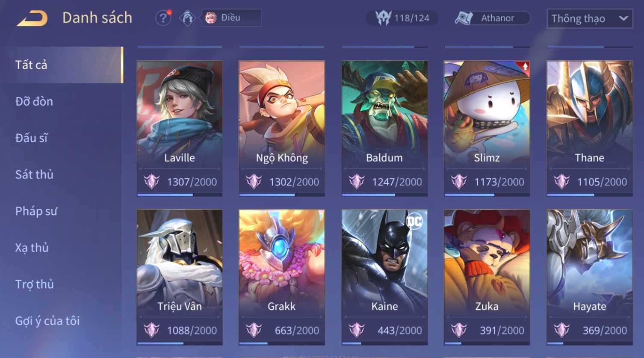This screenshot has height=358, width=644.
Task: Tap Baldum's mastery progress bar
Action: point(384,195)
